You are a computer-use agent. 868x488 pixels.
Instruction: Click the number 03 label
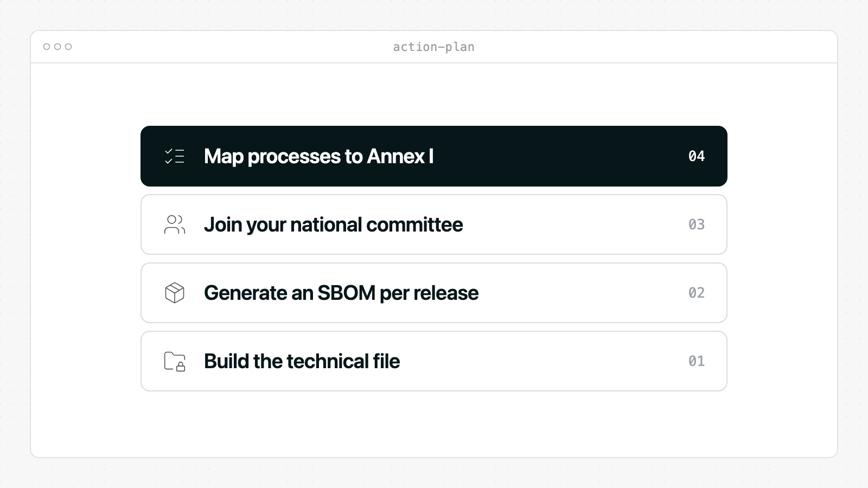(697, 224)
